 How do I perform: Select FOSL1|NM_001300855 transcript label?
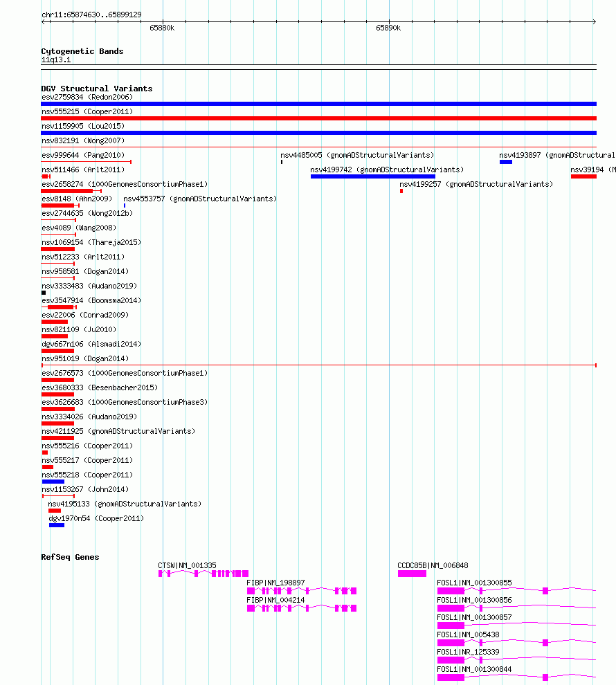474,583
